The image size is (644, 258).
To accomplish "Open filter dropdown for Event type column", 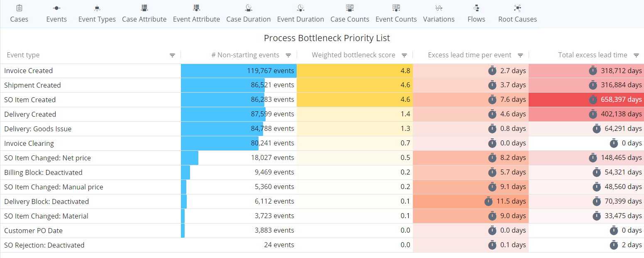I will tap(172, 55).
